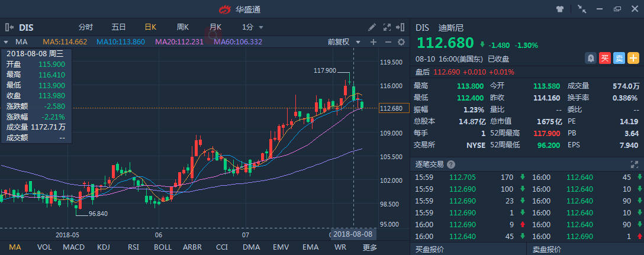Select the 月K monthly candlestick tab
644x255 pixels.
[x=215, y=28]
